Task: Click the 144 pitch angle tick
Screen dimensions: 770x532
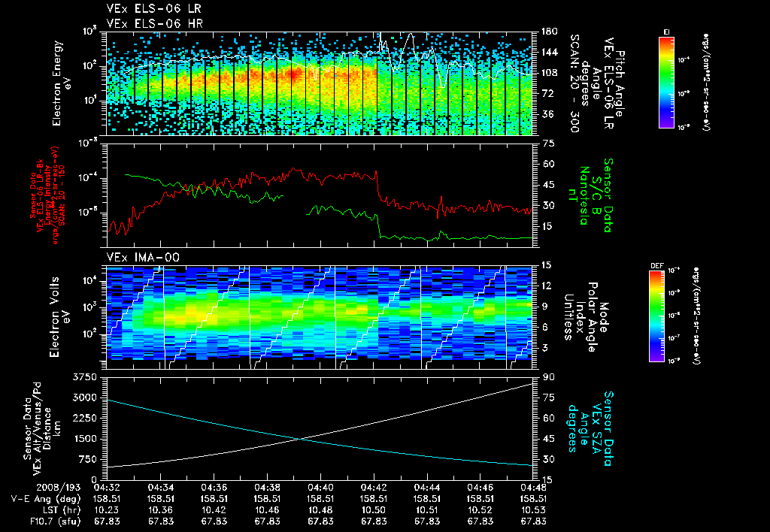Action: [549, 52]
